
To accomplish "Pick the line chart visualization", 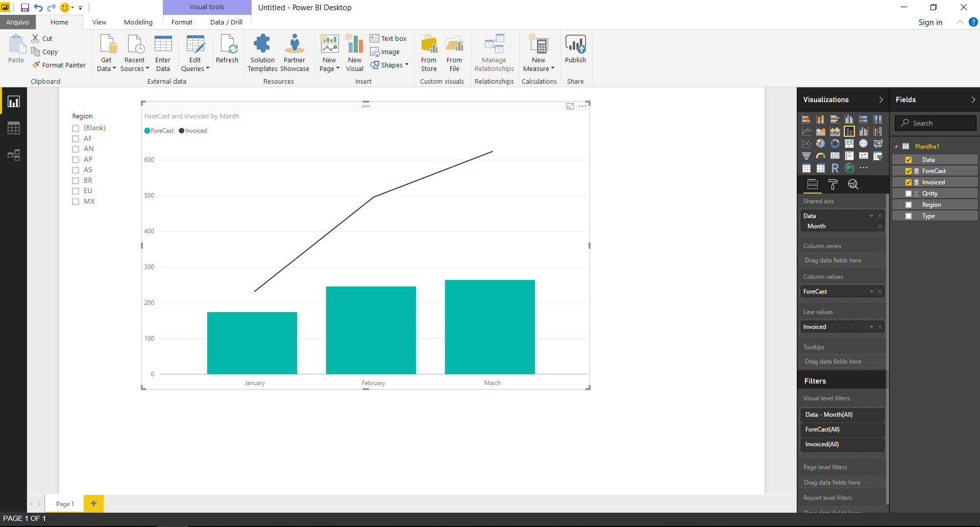I will [x=806, y=131].
